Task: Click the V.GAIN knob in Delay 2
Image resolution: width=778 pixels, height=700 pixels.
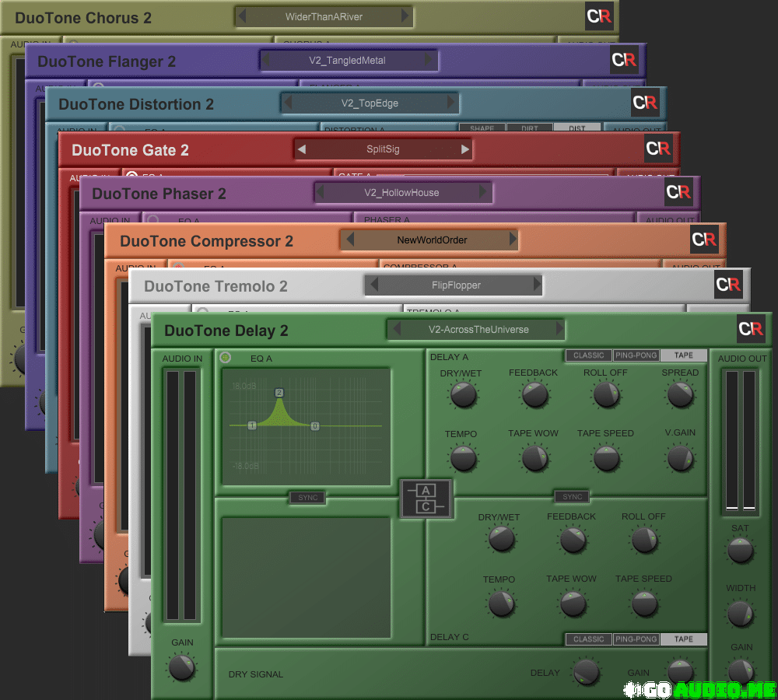Action: point(680,458)
